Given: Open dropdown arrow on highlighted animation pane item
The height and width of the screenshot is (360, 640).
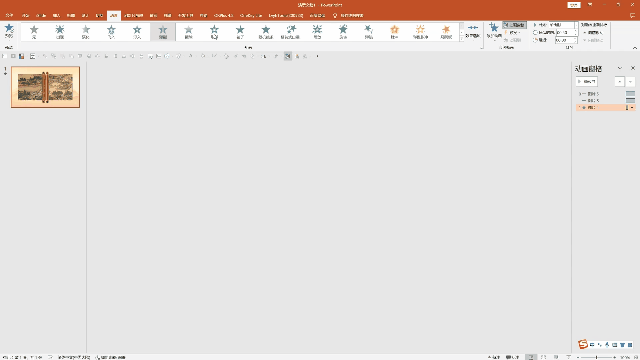Looking at the screenshot, I should pyautogui.click(x=632, y=107).
